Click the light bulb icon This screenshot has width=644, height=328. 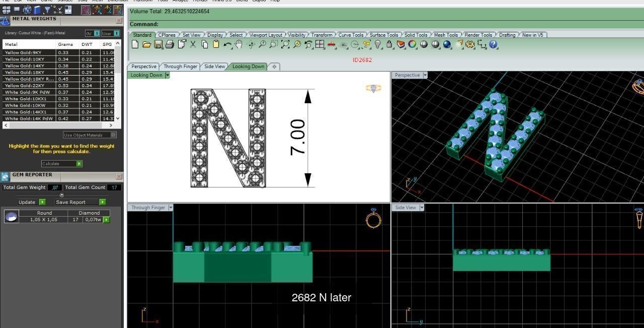click(378, 44)
